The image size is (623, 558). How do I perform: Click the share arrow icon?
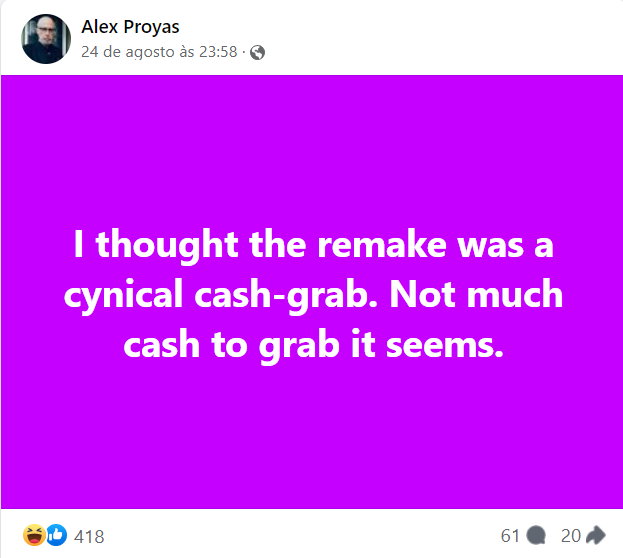tap(597, 535)
